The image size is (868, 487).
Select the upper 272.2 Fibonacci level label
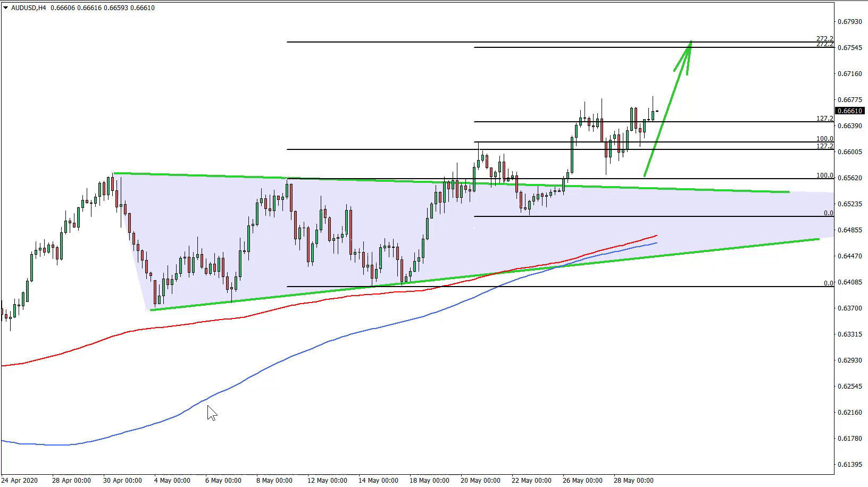825,38
